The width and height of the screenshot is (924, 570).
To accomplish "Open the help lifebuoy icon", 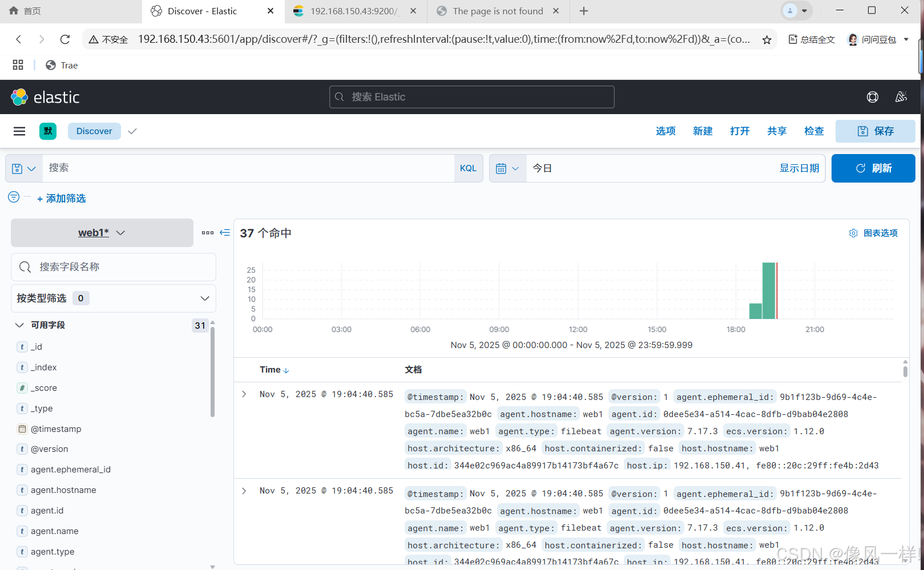I will (873, 97).
